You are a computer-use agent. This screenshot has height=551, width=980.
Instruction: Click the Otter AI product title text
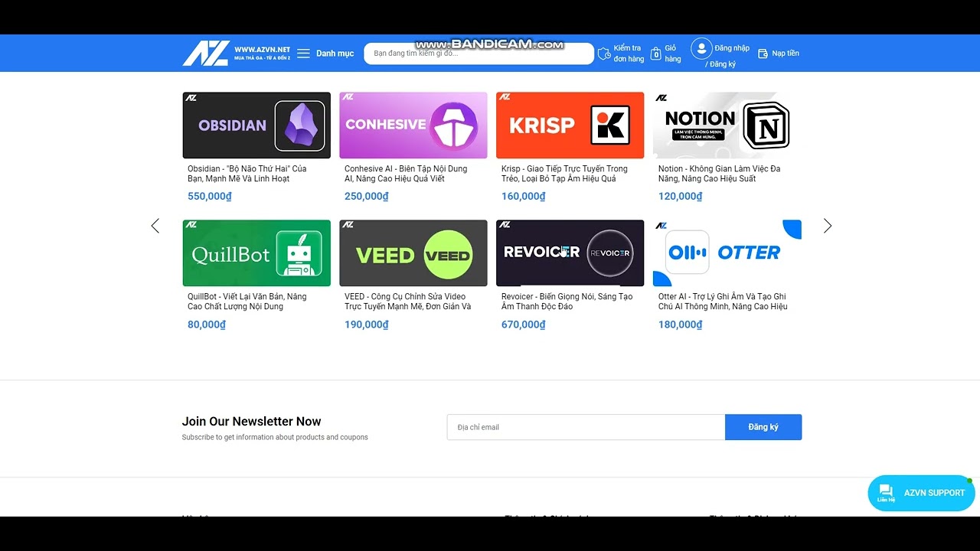pos(723,302)
